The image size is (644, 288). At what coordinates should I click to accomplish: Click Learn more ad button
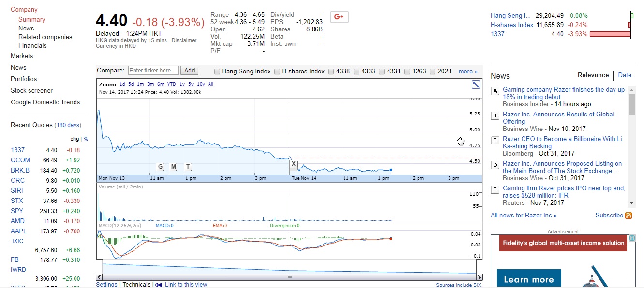[529, 279]
